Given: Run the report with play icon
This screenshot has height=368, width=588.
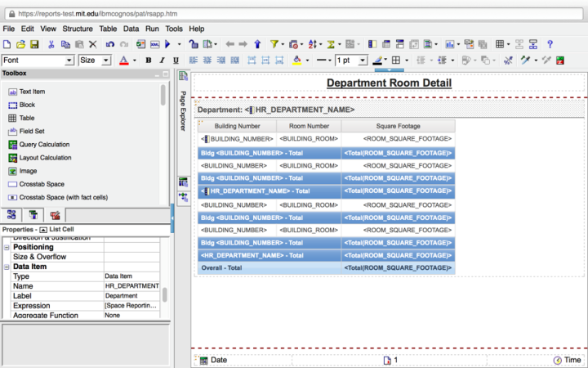Looking at the screenshot, I should [x=167, y=44].
